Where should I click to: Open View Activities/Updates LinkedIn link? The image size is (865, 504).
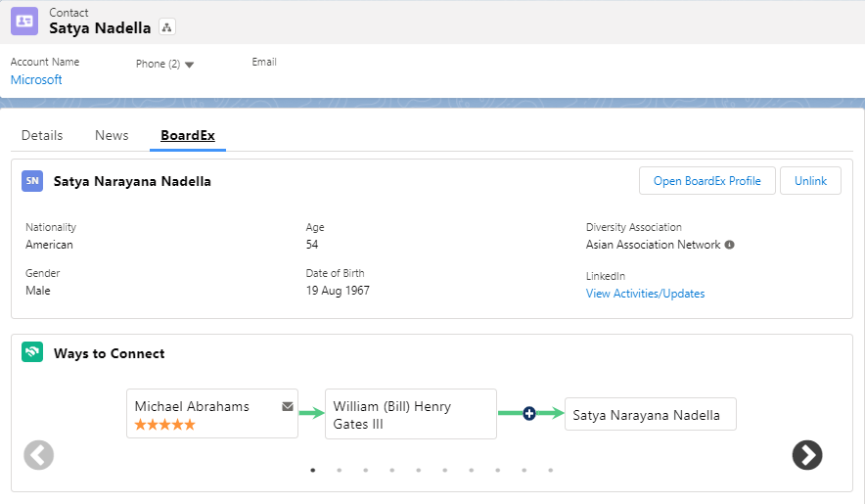coord(645,294)
